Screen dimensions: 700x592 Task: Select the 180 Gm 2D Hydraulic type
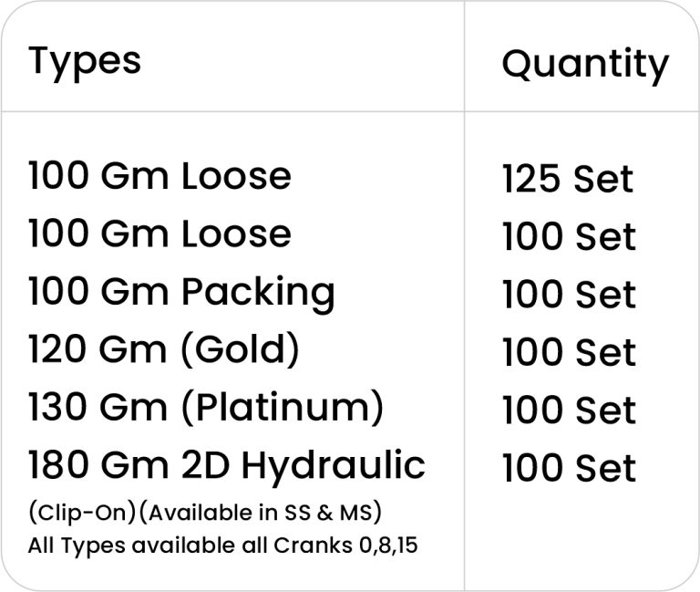[x=227, y=466]
